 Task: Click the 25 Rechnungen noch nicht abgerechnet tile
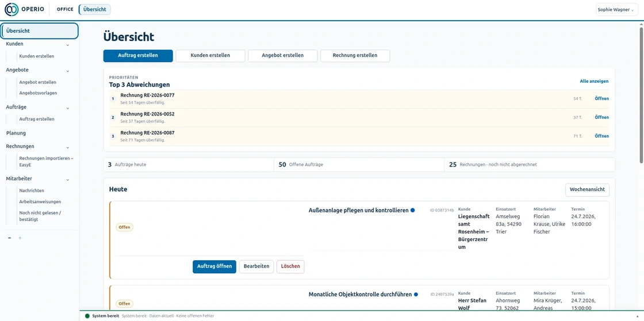(530, 164)
